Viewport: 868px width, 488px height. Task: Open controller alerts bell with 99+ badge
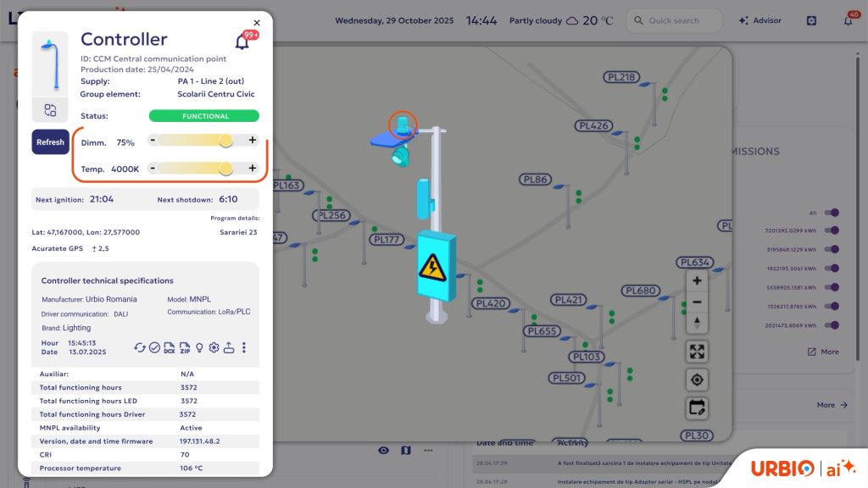coord(242,42)
